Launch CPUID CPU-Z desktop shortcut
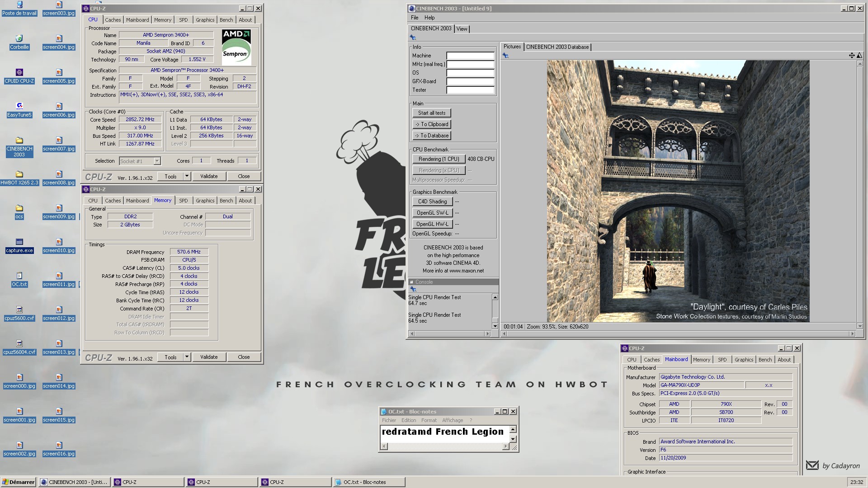The image size is (868, 488). pos(19,76)
